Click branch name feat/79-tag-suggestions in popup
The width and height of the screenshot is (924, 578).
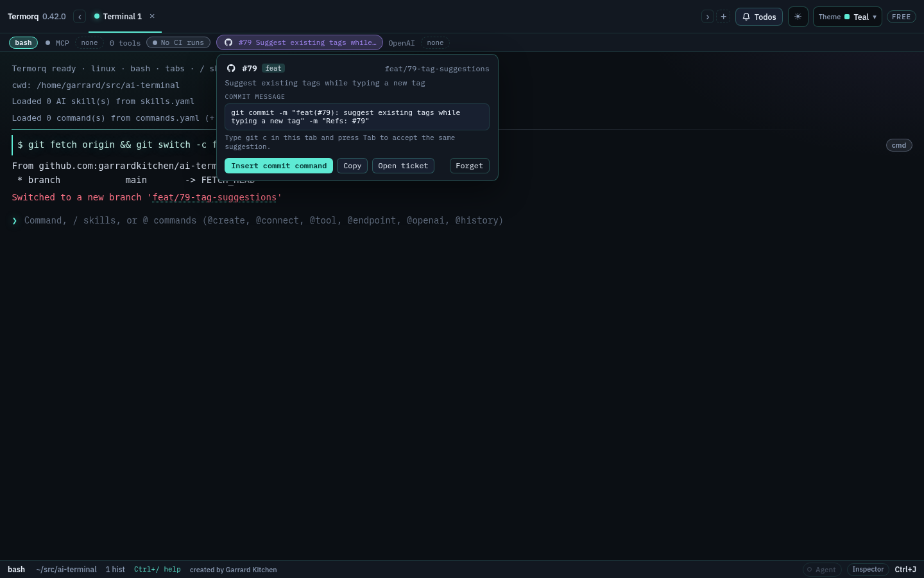click(437, 69)
